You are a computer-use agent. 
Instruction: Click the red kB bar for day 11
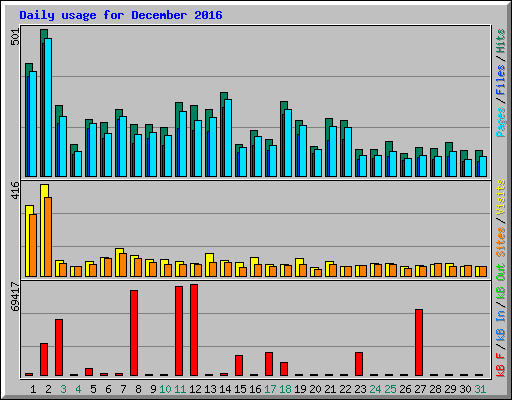179,331
